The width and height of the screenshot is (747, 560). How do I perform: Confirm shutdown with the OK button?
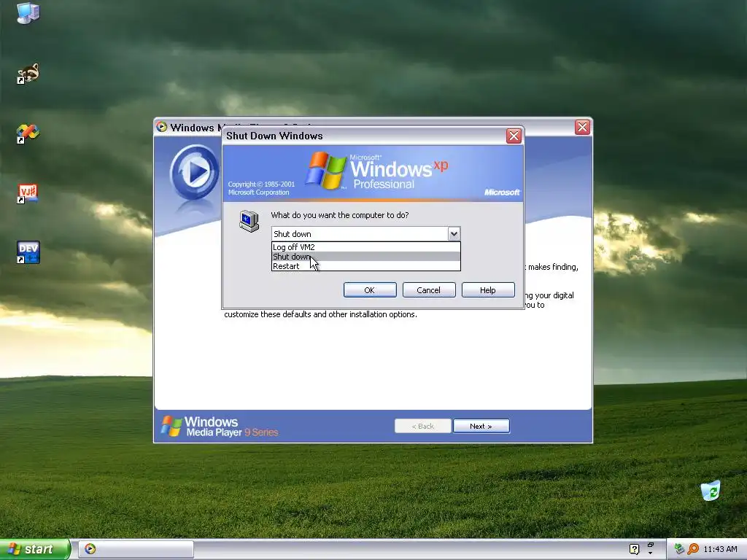click(x=370, y=290)
